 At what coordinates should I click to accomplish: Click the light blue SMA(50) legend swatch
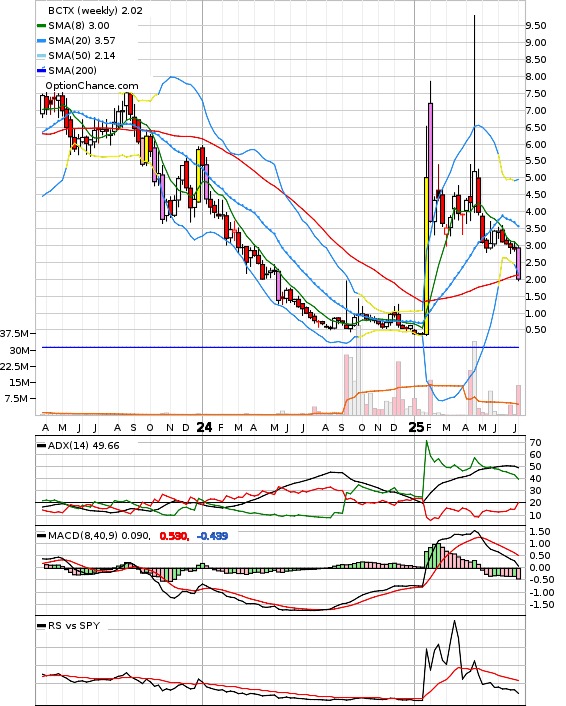click(x=41, y=56)
